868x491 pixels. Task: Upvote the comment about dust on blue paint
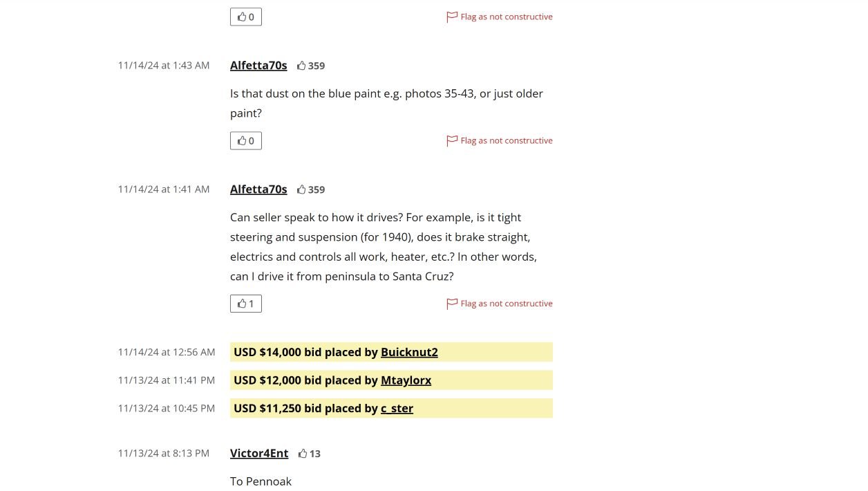click(x=245, y=141)
